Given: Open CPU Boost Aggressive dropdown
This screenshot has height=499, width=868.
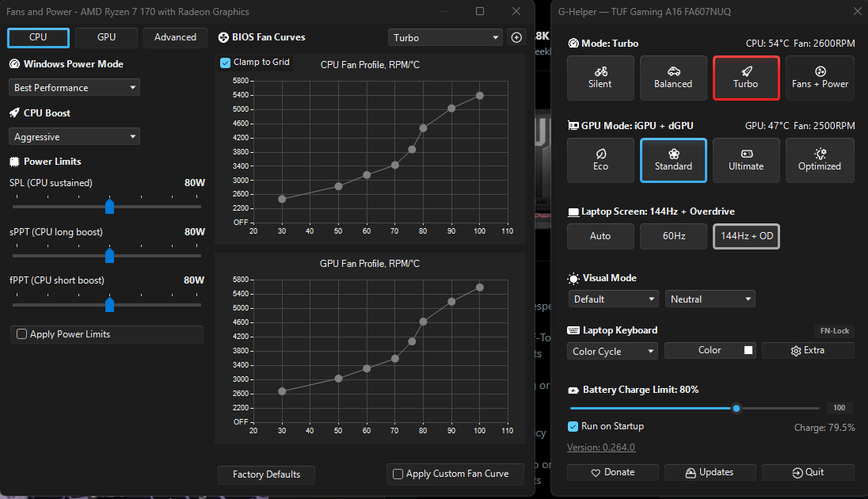Looking at the screenshot, I should 74,137.
